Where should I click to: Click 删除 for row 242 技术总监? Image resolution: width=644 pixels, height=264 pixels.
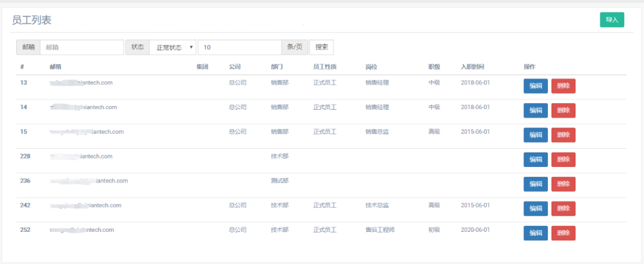point(563,209)
